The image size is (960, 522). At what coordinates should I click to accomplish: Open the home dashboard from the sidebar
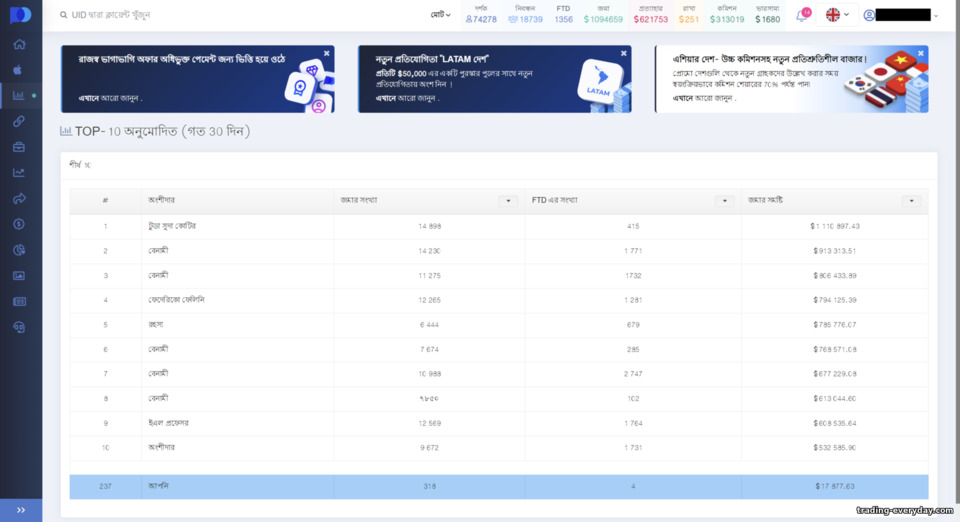click(20, 44)
